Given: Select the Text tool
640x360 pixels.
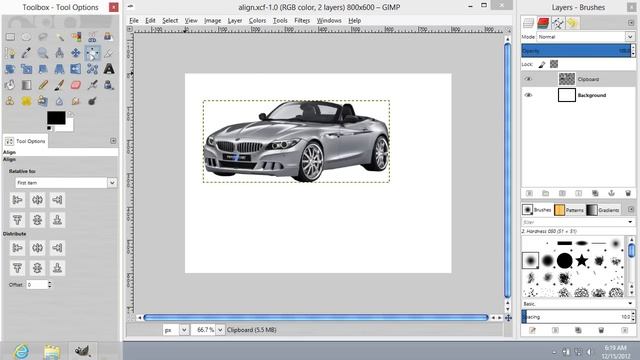Looking at the screenshot, I should tap(109, 69).
